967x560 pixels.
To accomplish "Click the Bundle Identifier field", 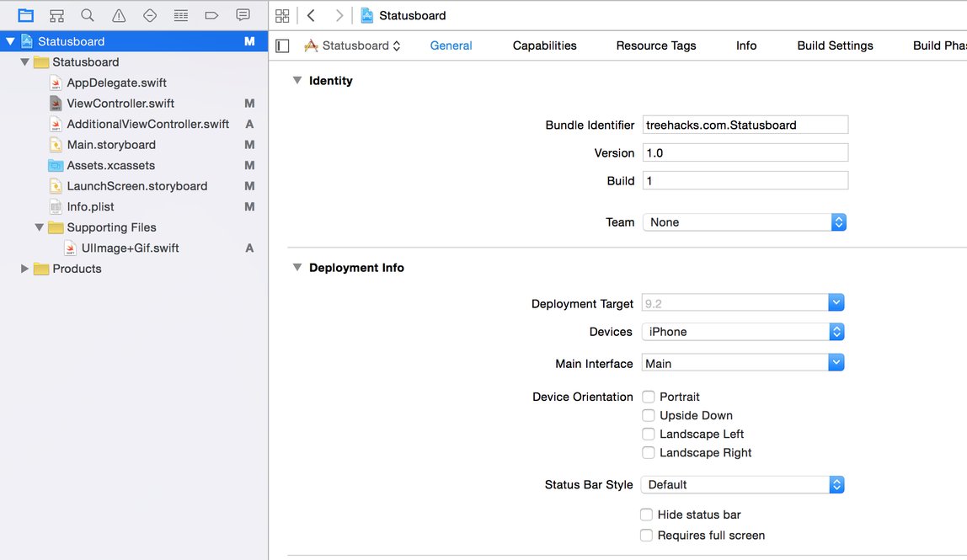I will tap(745, 125).
